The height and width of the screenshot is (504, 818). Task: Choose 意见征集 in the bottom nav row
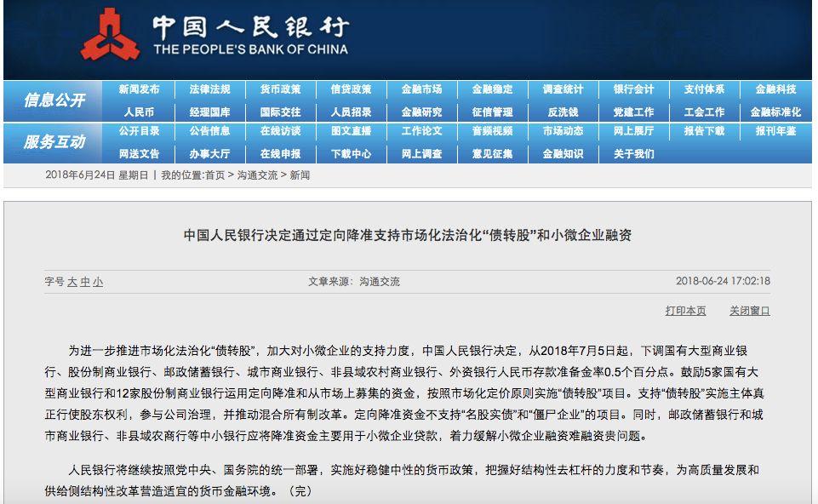pos(493,154)
